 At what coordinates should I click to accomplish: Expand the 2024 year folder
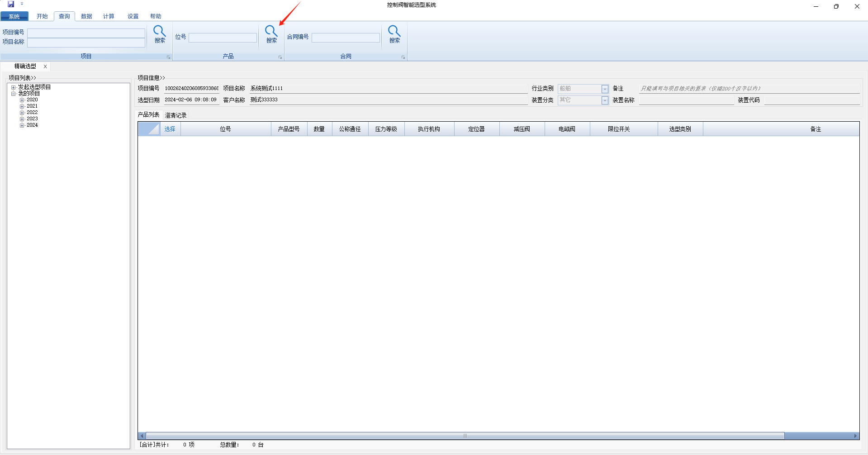point(22,125)
